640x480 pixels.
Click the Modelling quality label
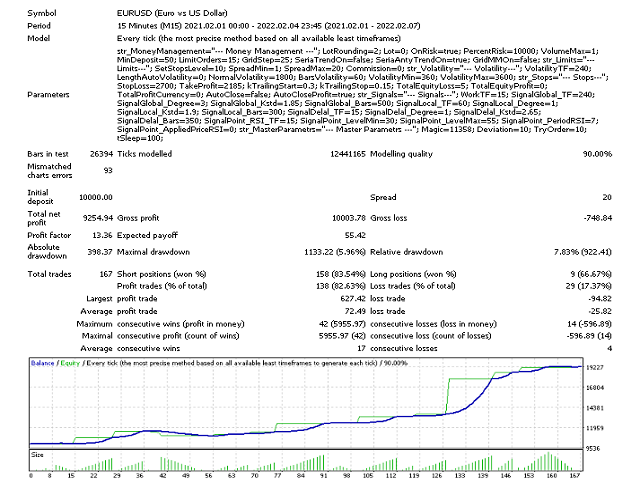(x=401, y=154)
